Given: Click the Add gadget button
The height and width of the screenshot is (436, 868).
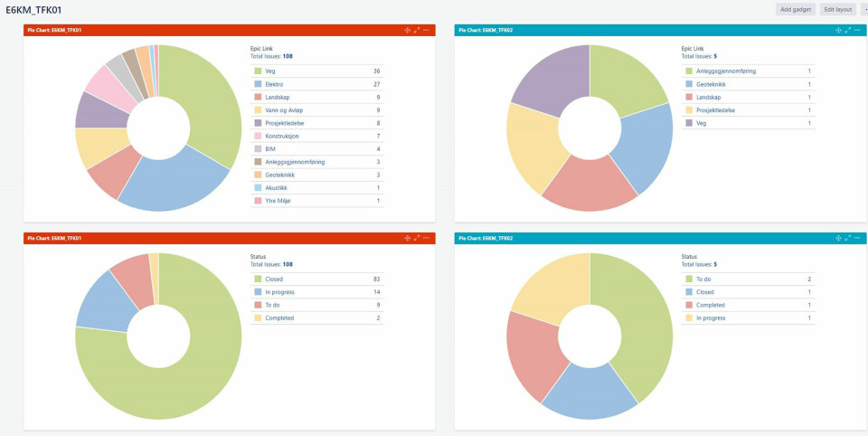Looking at the screenshot, I should point(796,9).
